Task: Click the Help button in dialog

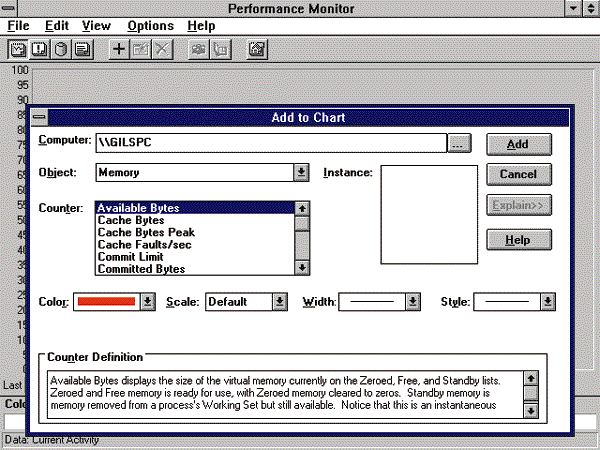Action: [518, 240]
